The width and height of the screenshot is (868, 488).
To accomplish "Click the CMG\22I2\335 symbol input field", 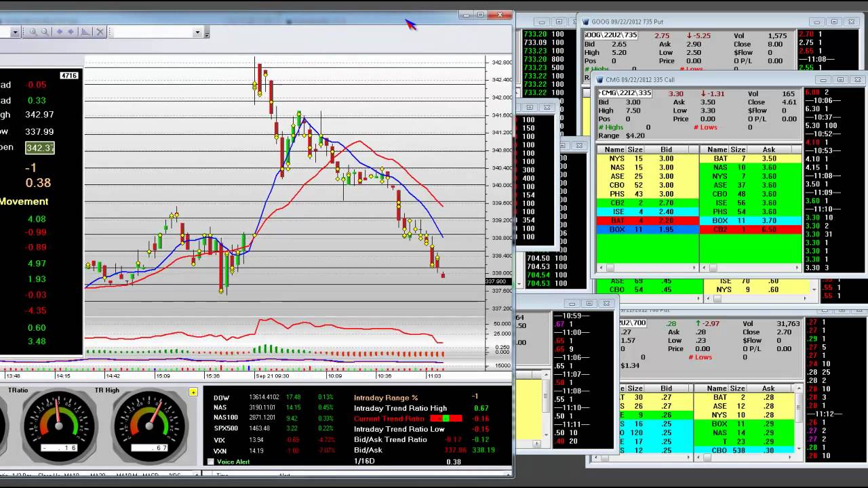I will pos(625,94).
